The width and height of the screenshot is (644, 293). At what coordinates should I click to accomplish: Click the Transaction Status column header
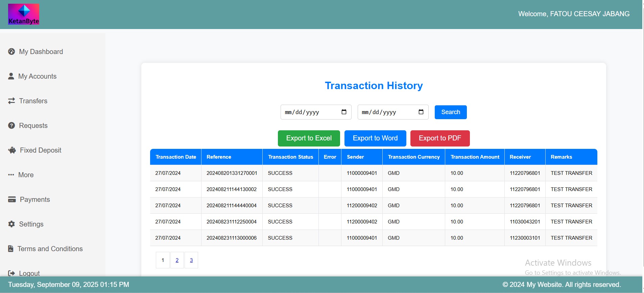291,157
